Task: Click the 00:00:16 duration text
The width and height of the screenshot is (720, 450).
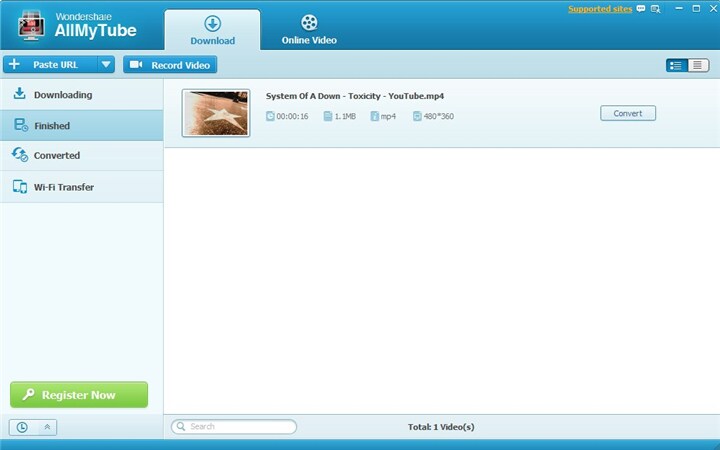Action: click(x=292, y=117)
